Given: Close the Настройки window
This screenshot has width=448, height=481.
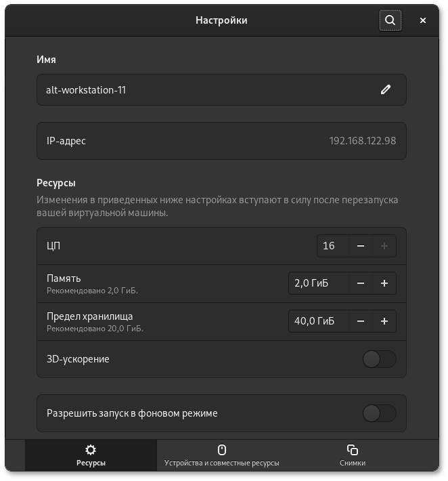Looking at the screenshot, I should pyautogui.click(x=423, y=20).
